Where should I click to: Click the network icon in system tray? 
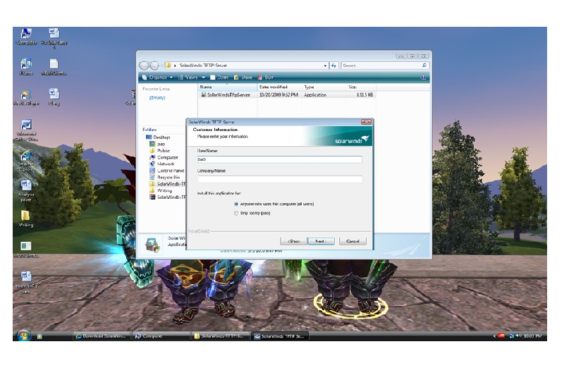point(511,336)
